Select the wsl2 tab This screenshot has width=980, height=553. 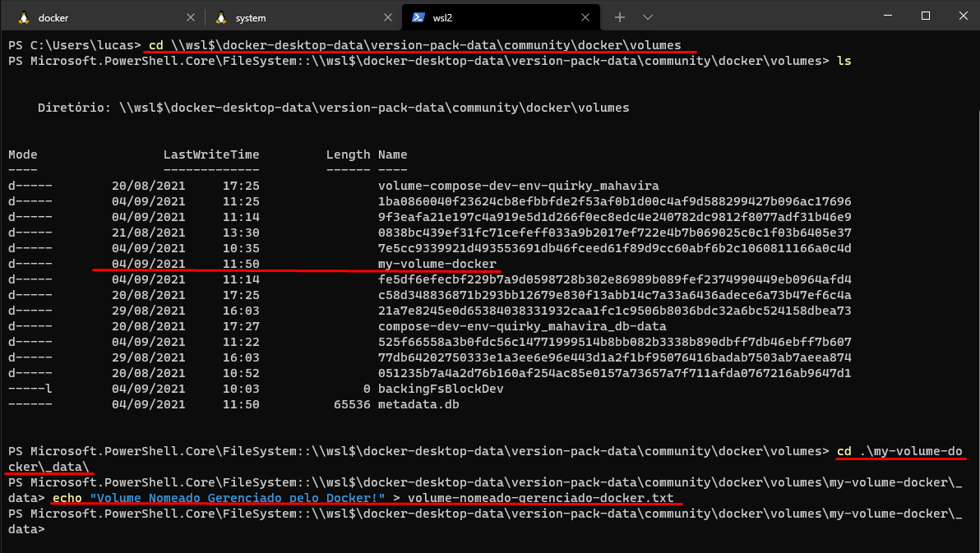point(500,17)
